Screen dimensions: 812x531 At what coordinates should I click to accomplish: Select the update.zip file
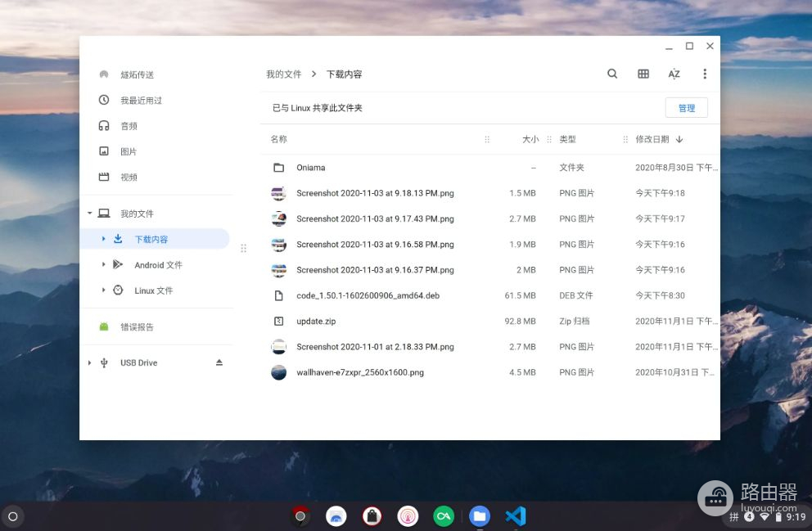316,322
